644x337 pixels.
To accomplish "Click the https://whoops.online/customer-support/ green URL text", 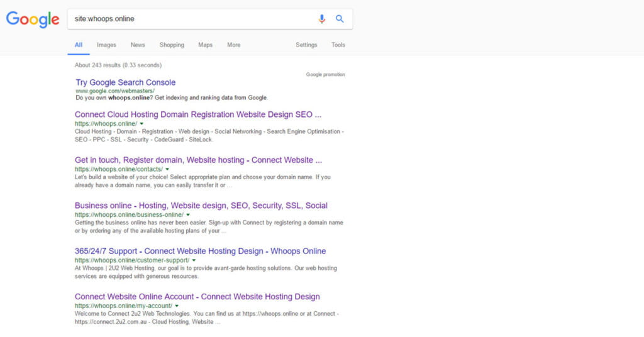I will (x=132, y=260).
